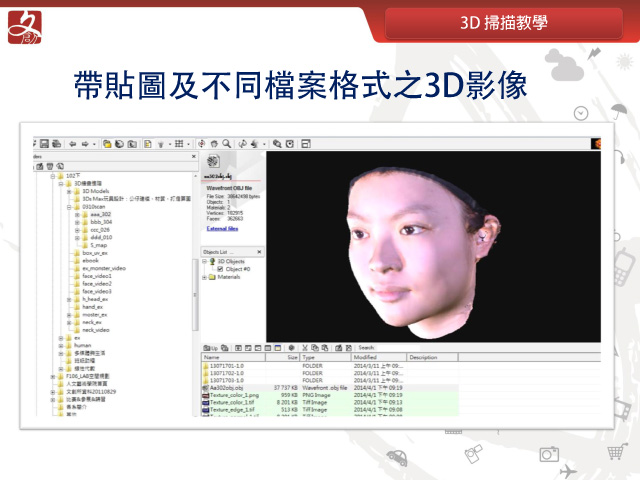Click the round settings icon in file toolbar
Viewport: 640px width, 480px height.
[291, 348]
